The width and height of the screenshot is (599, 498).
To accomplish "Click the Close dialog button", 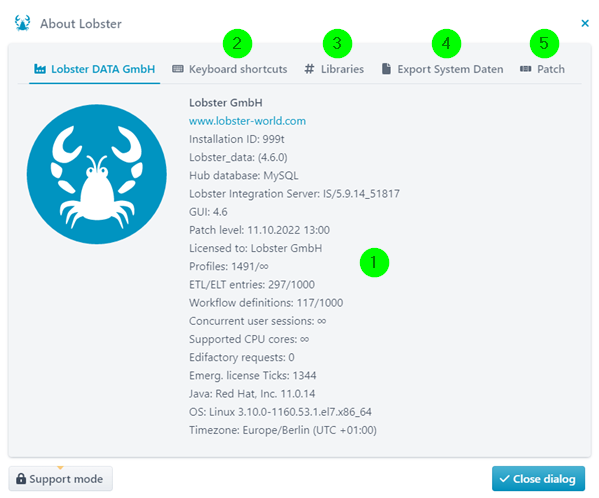I will 538,479.
